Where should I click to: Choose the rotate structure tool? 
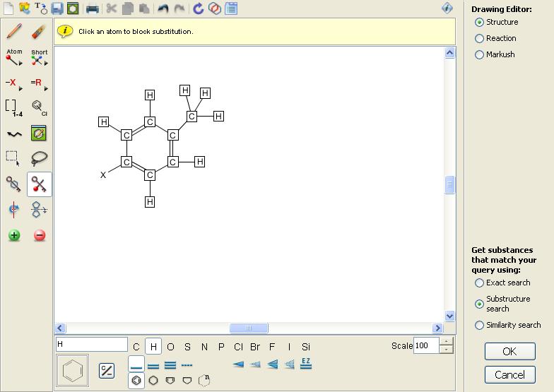coord(14,210)
